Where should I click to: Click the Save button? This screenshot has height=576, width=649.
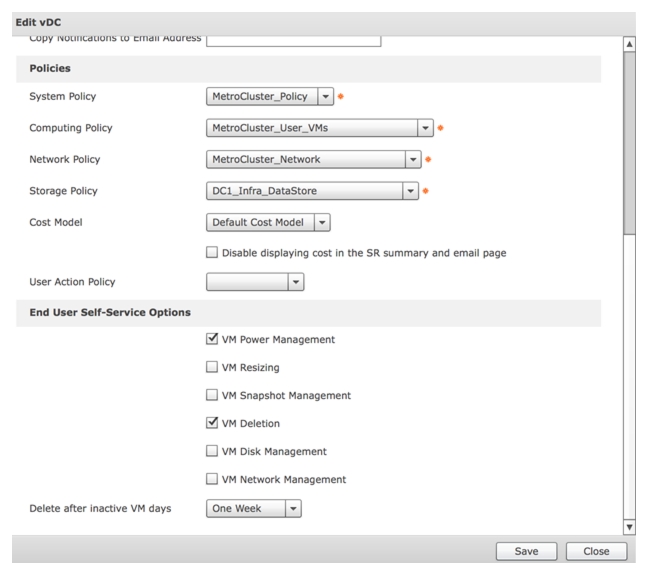click(x=526, y=551)
